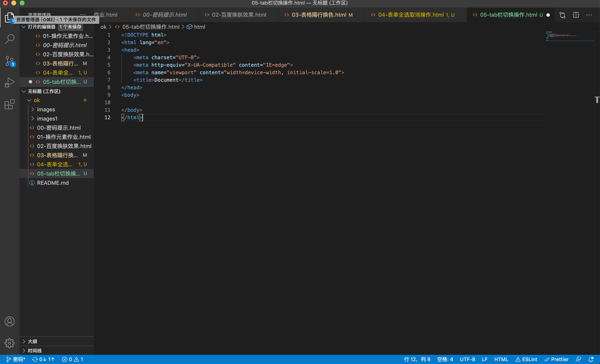Synchronize changes 0↓ 1↑ in status bar

43,359
